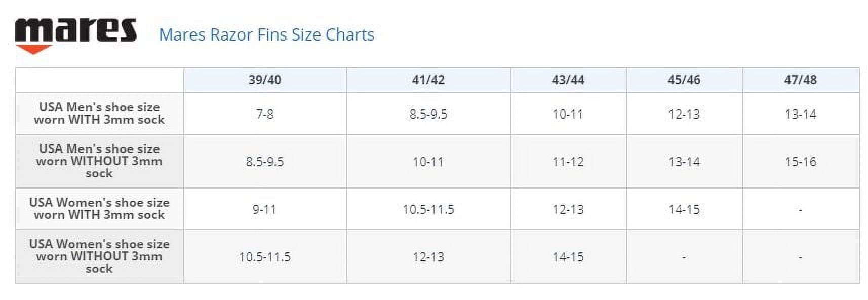The image size is (868, 300).
Task: Click USA Women's WITH 3mm sock row label
Action: (x=99, y=209)
